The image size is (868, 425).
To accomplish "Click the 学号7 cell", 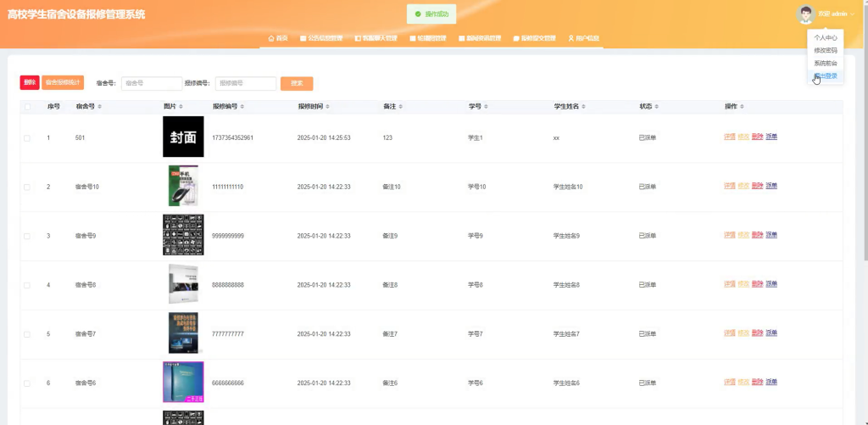I will point(476,334).
